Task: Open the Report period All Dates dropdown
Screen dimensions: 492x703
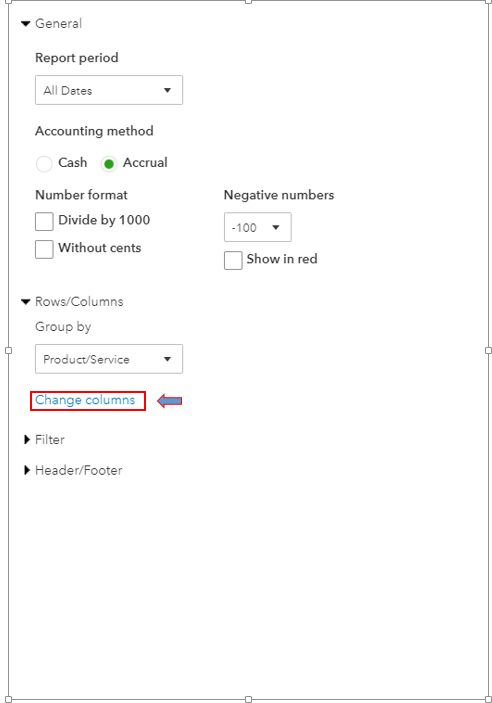Action: coord(109,90)
